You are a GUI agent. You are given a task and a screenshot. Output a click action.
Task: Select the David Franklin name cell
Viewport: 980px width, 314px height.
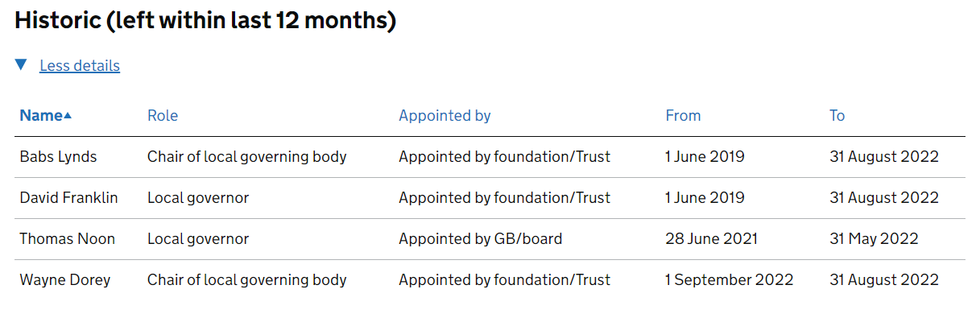(x=68, y=198)
